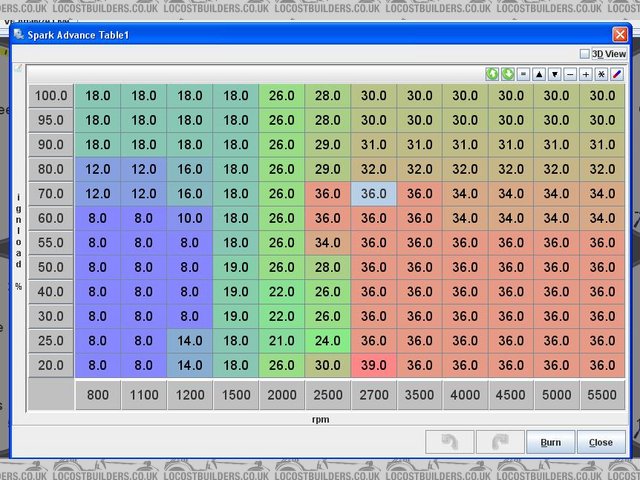Click the redo curved-arrow button
The width and height of the screenshot is (640, 480).
[x=499, y=442]
